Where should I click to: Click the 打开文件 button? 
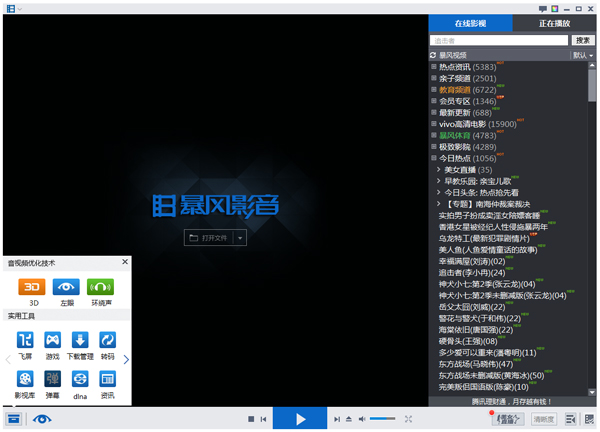[209, 238]
